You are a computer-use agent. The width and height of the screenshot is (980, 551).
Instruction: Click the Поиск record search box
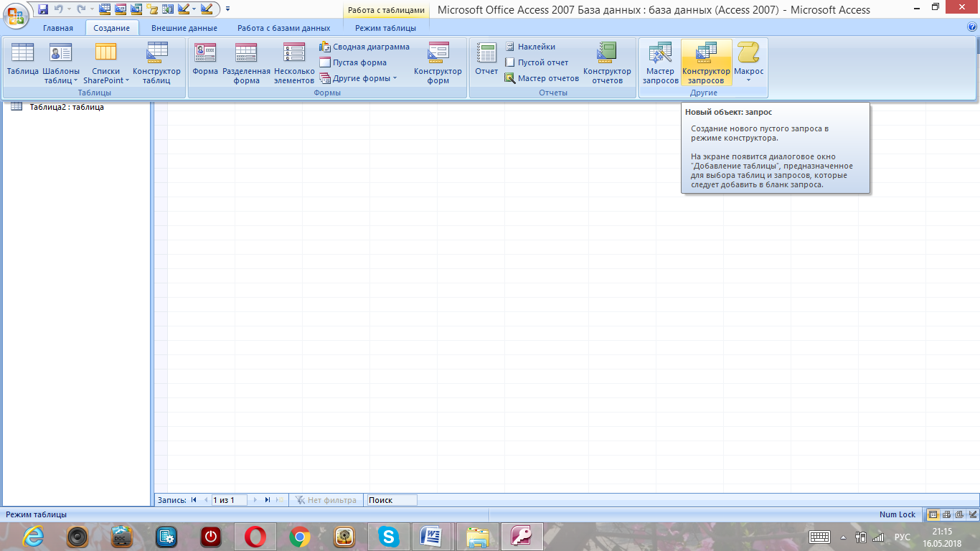click(x=392, y=500)
